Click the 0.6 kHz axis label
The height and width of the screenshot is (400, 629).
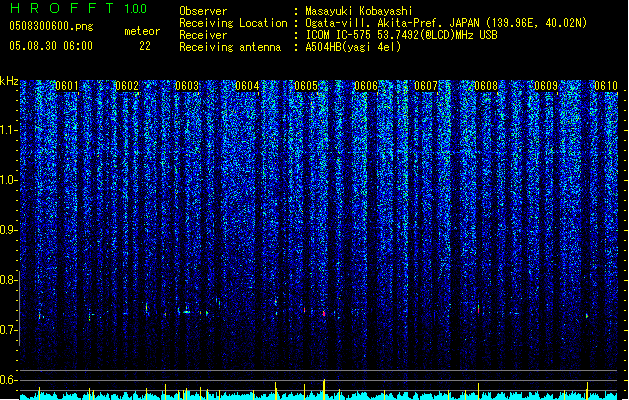click(8, 380)
